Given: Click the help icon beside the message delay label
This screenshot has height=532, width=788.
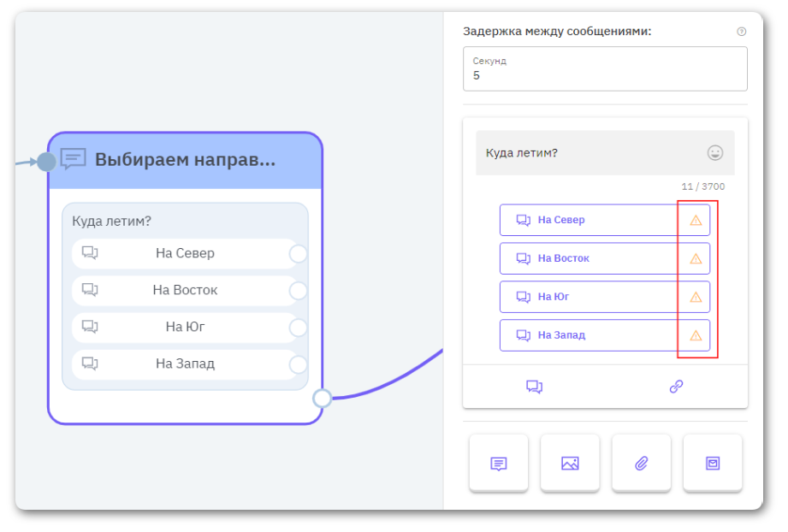Looking at the screenshot, I should click(741, 32).
